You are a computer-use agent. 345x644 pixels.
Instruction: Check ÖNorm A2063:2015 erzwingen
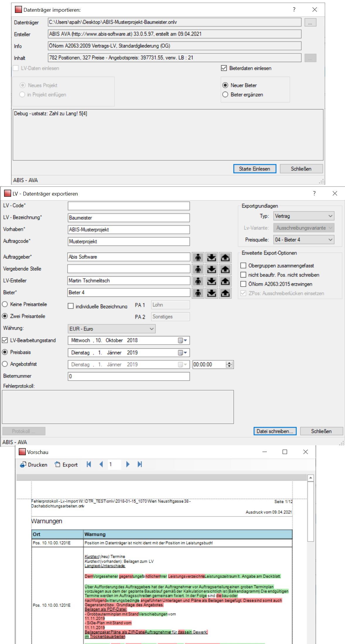243,284
